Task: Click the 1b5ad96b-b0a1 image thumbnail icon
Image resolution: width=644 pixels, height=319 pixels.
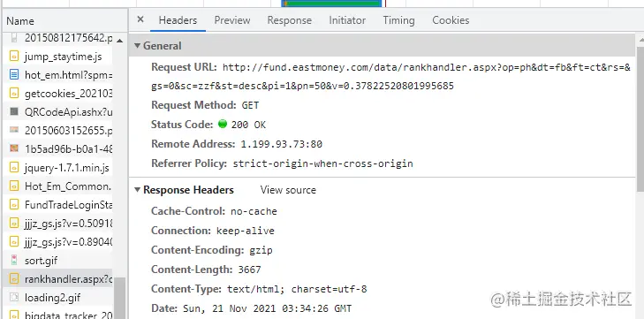Action: coord(14,148)
